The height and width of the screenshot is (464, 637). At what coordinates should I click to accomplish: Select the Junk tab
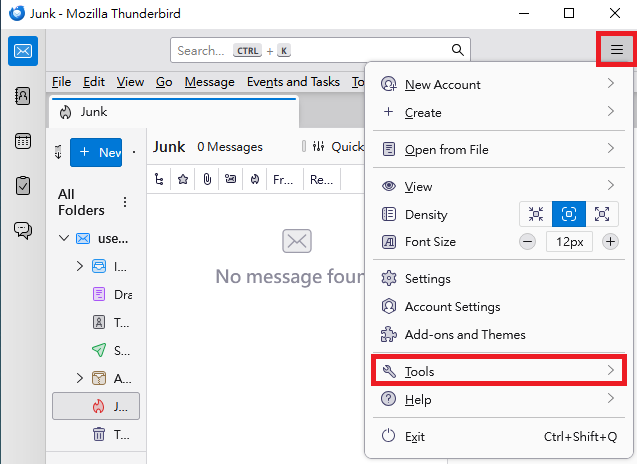[174, 112]
